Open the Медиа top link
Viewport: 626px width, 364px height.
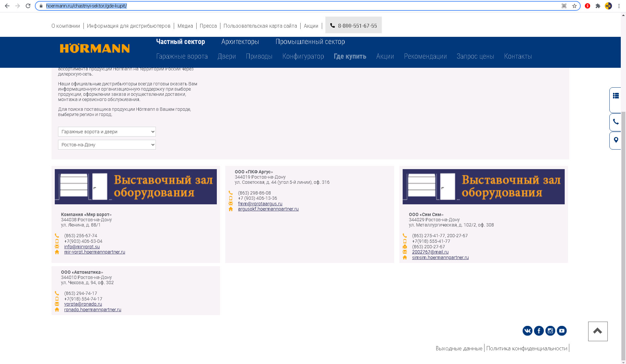click(x=185, y=26)
